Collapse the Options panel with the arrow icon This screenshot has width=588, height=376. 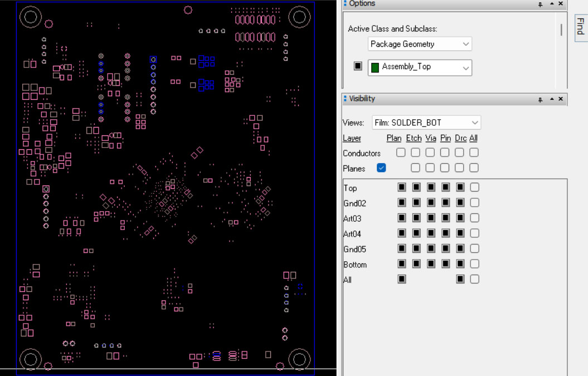pos(552,4)
